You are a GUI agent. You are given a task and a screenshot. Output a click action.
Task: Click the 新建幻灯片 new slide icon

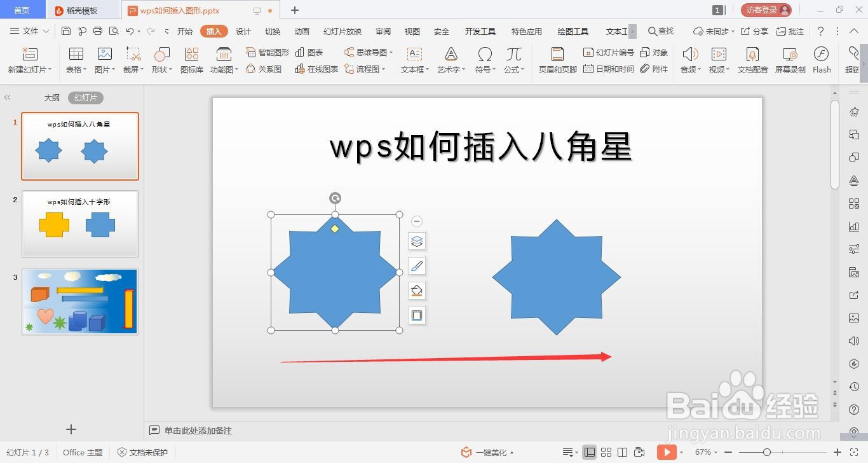[30, 54]
